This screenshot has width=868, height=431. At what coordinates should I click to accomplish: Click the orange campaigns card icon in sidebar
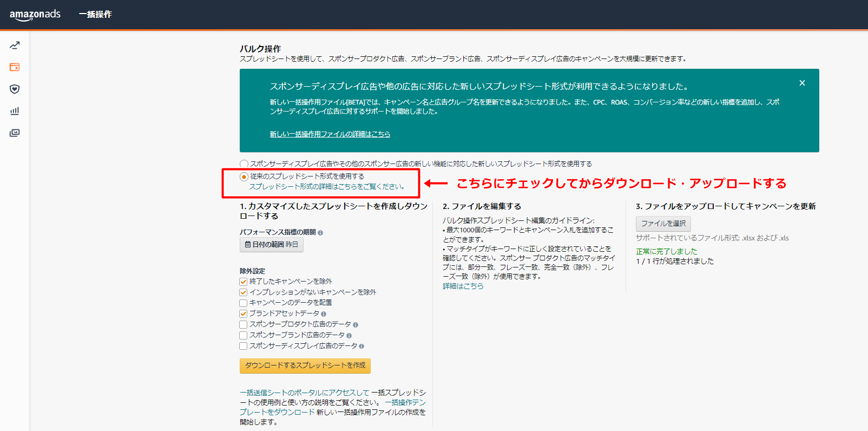click(x=15, y=67)
